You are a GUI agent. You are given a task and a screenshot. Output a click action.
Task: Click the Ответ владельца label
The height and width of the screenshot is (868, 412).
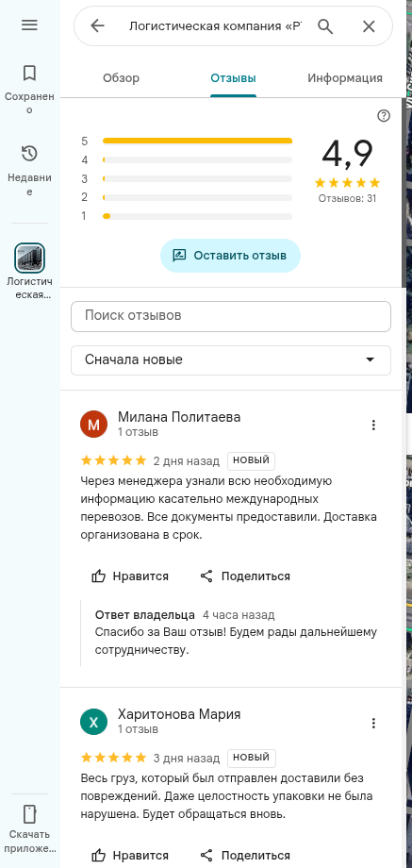pyautogui.click(x=145, y=615)
